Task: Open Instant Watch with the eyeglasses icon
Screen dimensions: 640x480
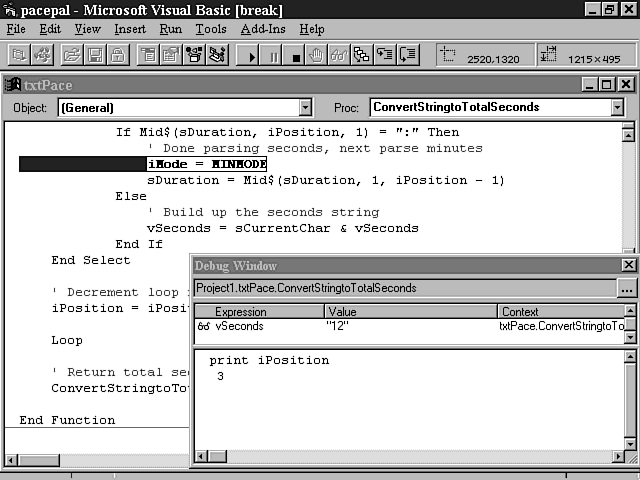Action: pos(339,55)
